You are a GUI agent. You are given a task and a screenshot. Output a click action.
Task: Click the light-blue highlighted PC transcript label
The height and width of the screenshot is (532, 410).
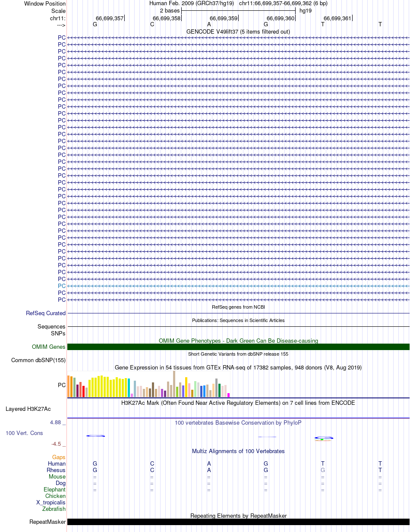[x=62, y=286]
